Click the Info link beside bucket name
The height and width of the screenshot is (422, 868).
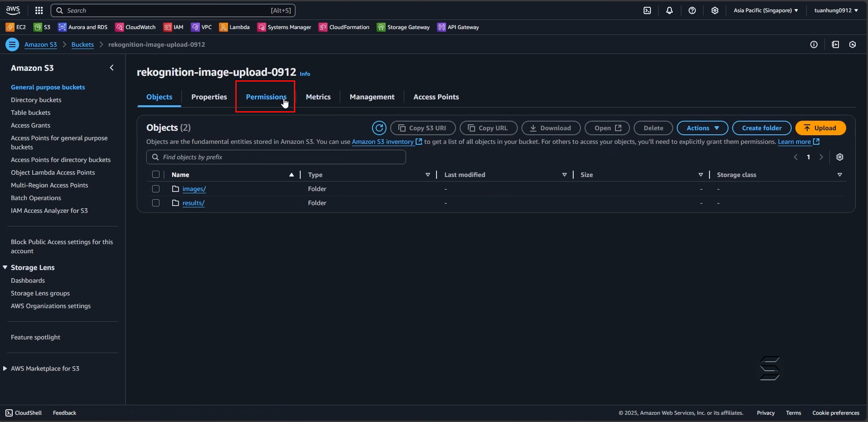pyautogui.click(x=305, y=74)
